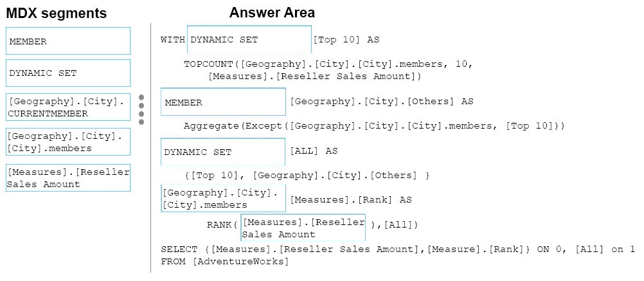
Task: Select the MEMBER segment in MDX segments list
Action: point(68,41)
